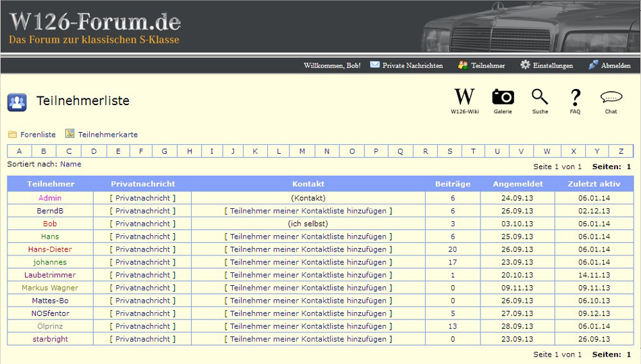Screen dimensions: 641x364
Task: Filter participants by letter N
Action: [x=327, y=151]
